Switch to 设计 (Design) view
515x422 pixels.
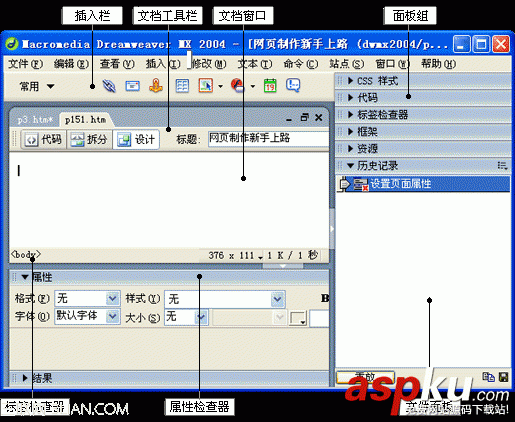[x=136, y=139]
